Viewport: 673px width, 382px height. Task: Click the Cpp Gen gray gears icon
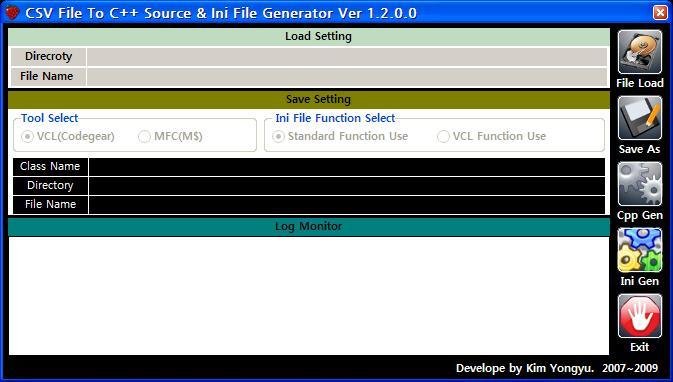[x=640, y=184]
